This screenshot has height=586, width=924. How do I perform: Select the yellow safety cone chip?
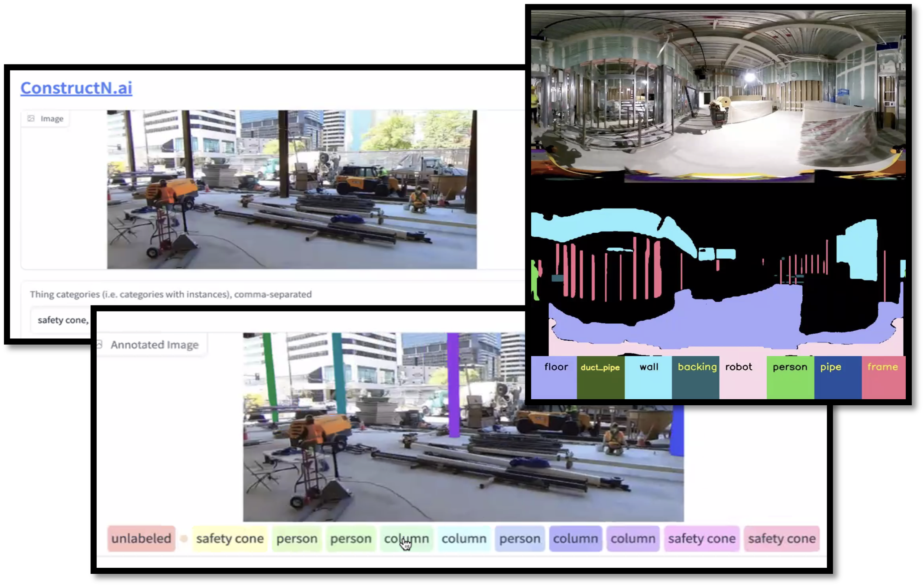pyautogui.click(x=230, y=538)
